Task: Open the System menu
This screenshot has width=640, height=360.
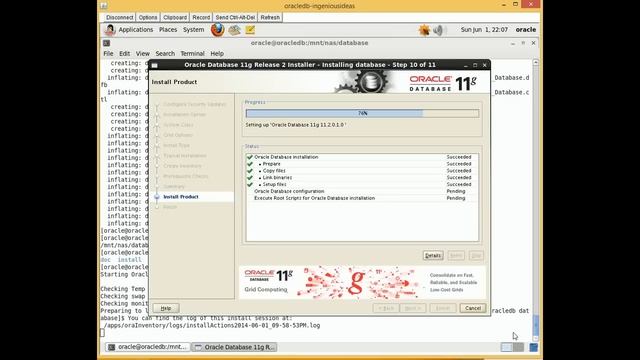Action: pyautogui.click(x=193, y=30)
